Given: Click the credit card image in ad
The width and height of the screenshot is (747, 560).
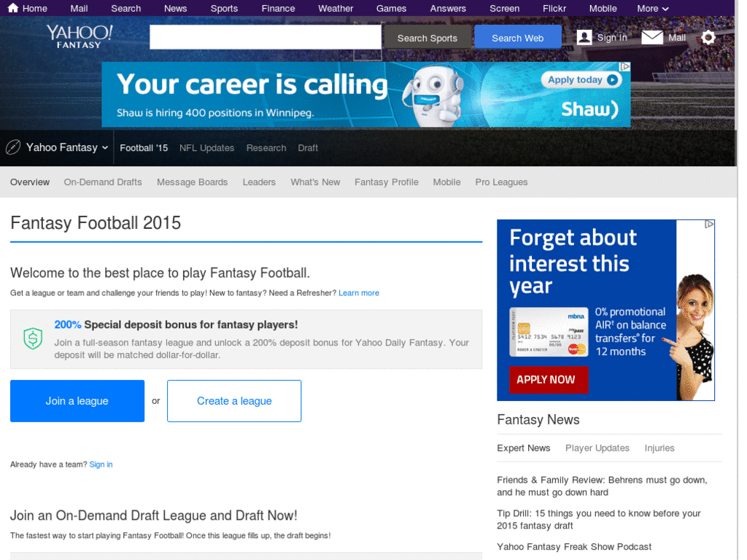Looking at the screenshot, I should [549, 332].
